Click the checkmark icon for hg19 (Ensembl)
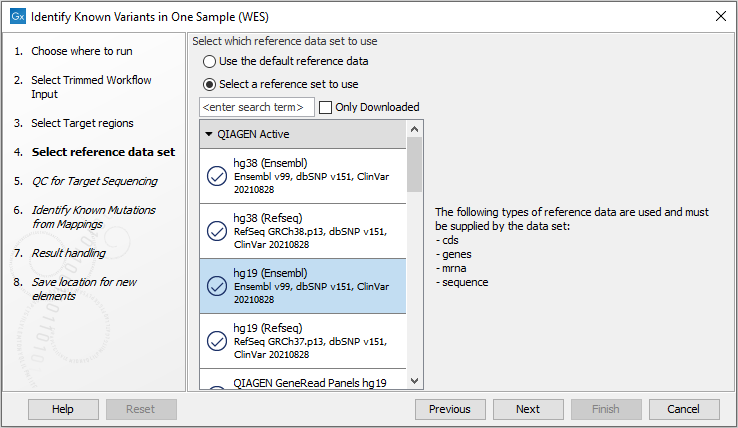 [x=217, y=286]
